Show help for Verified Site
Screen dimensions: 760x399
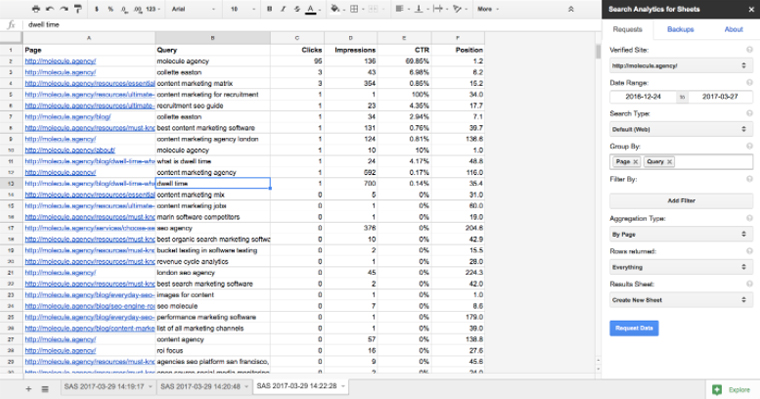pos(749,50)
